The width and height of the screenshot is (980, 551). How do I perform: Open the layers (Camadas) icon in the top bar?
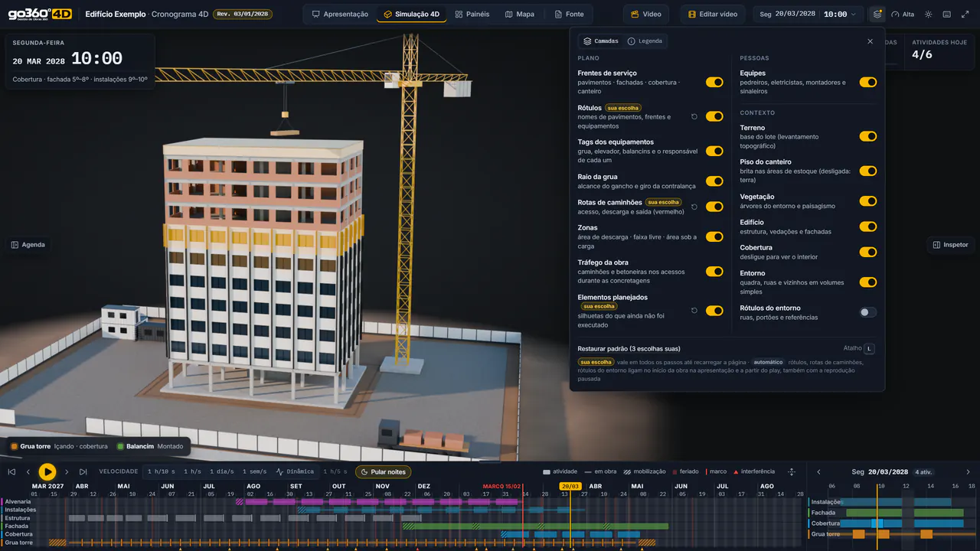[877, 14]
